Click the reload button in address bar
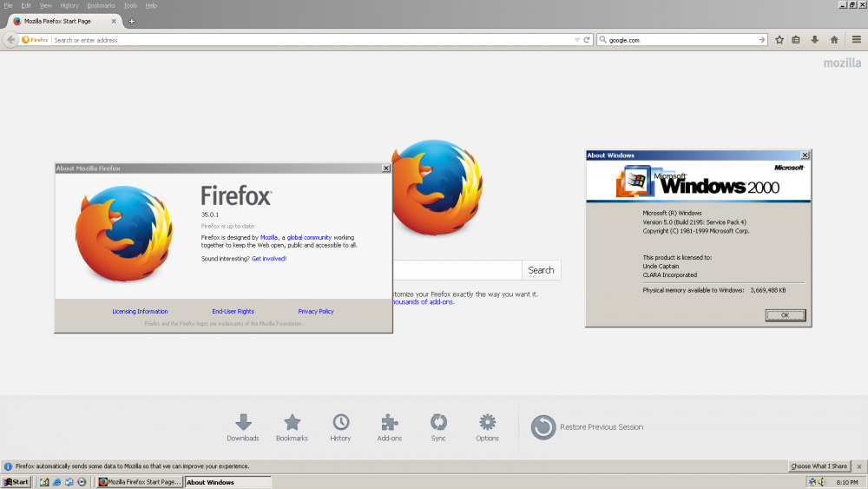868x489 pixels. [x=588, y=40]
